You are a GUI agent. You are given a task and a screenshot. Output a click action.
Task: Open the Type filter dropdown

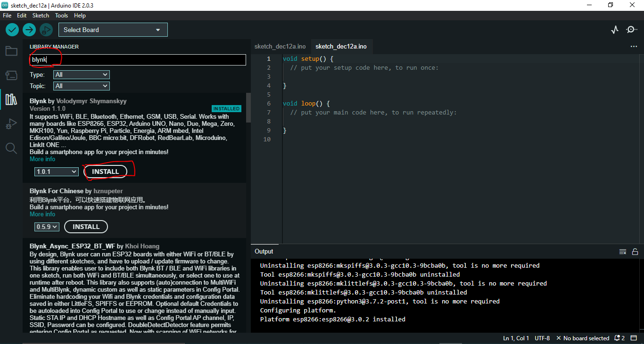coord(82,74)
